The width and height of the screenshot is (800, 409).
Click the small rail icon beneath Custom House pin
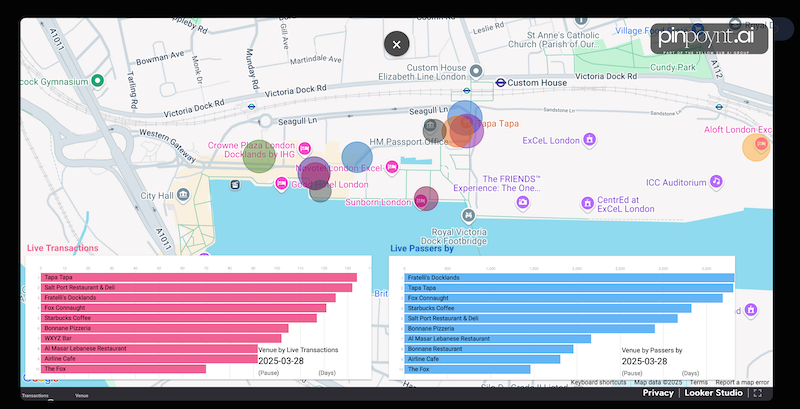[466, 91]
